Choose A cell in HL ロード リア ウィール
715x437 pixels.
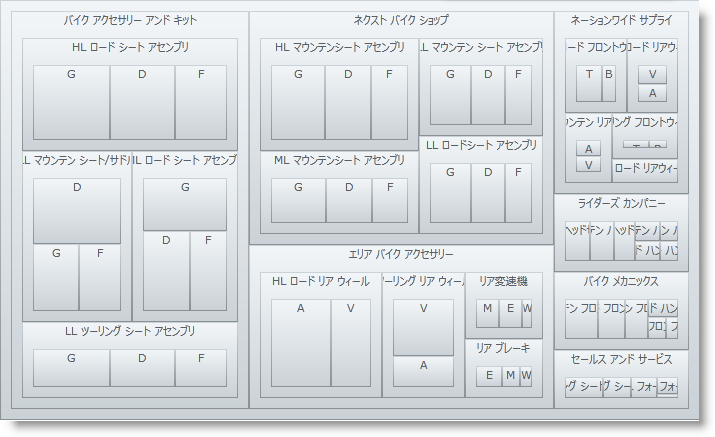[301, 343]
